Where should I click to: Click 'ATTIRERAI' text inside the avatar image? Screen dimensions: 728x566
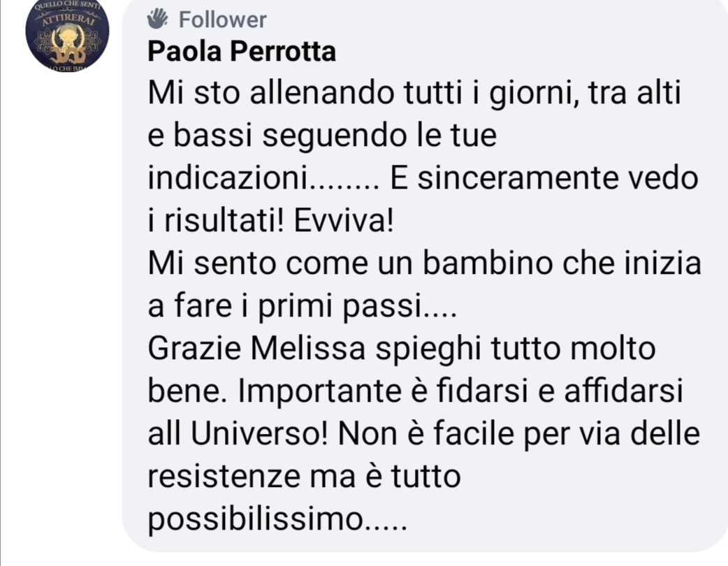coord(68,17)
